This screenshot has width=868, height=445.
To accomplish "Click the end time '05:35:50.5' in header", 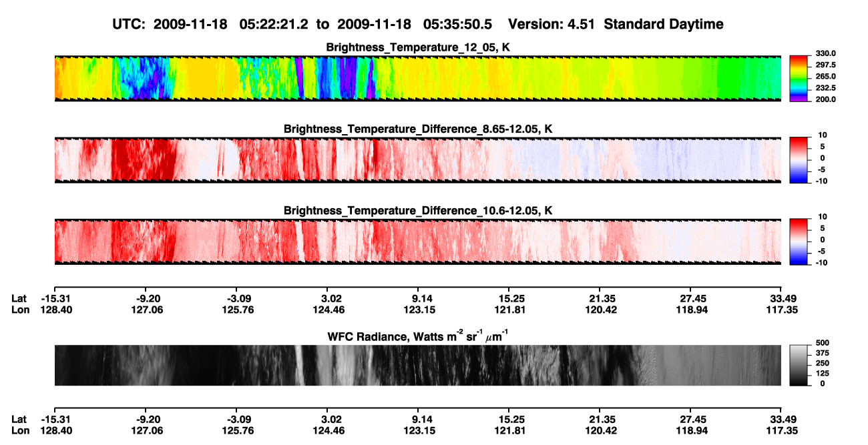I will point(457,24).
